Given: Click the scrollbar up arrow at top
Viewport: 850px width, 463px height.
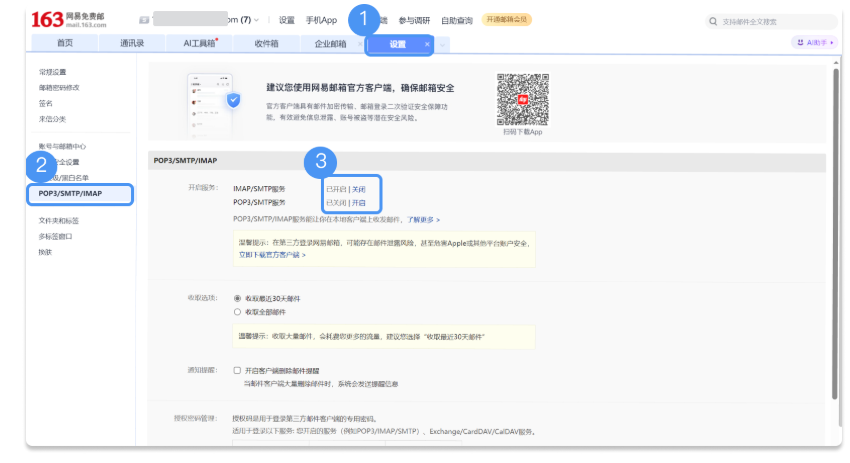Looking at the screenshot, I should pyautogui.click(x=835, y=63).
